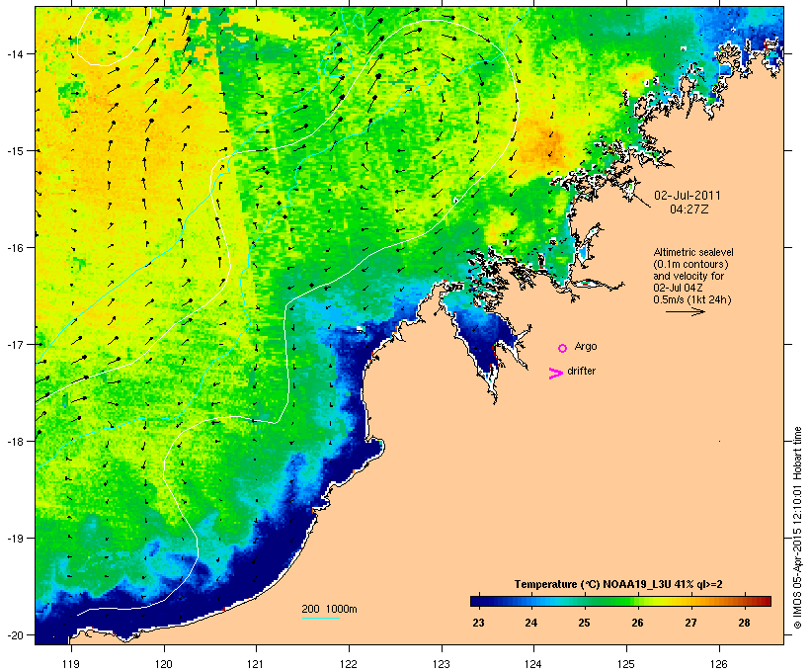Click the '124' longitude axis label
The height and width of the screenshot is (672, 810).
click(533, 664)
